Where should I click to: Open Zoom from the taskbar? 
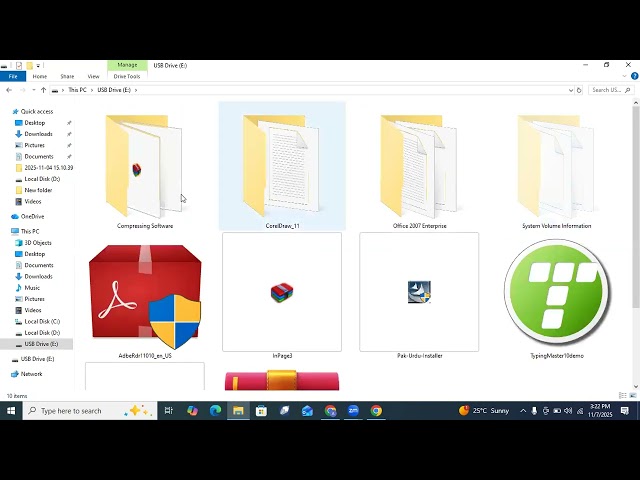[353, 411]
